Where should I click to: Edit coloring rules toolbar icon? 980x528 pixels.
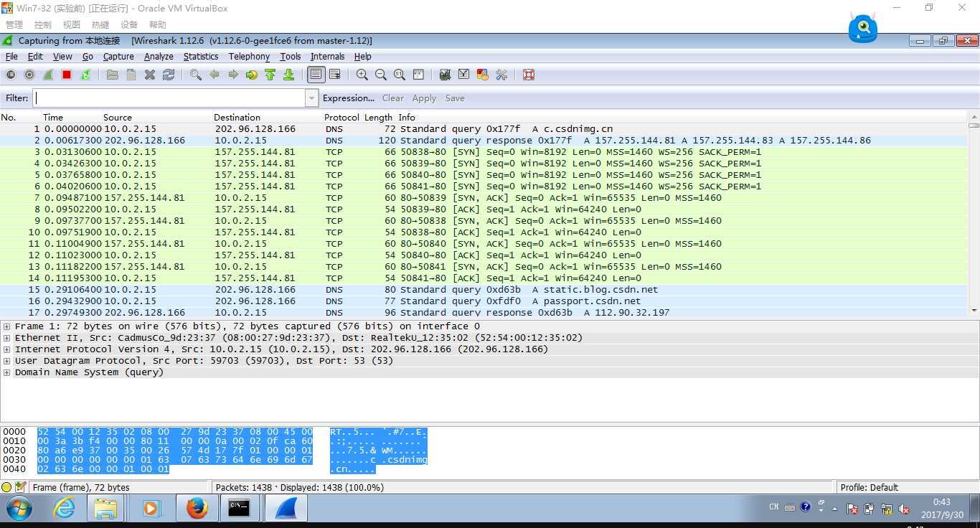[483, 75]
